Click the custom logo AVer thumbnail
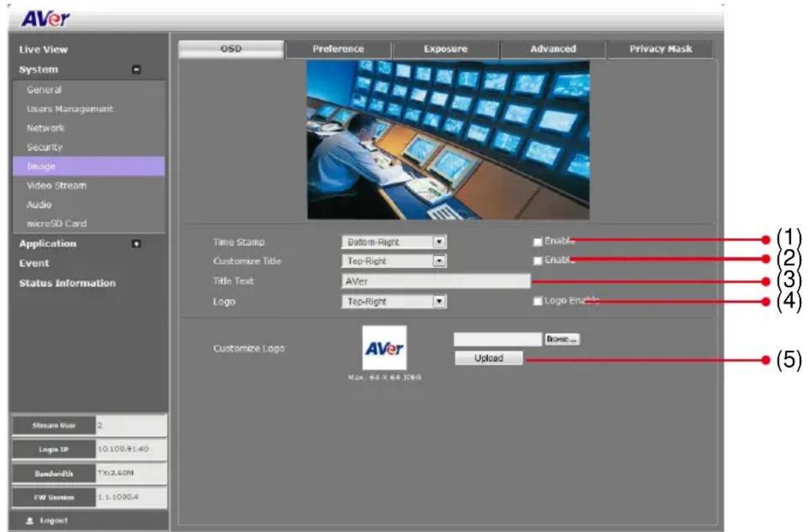Image resolution: width=808 pixels, height=532 pixels. pos(384,348)
